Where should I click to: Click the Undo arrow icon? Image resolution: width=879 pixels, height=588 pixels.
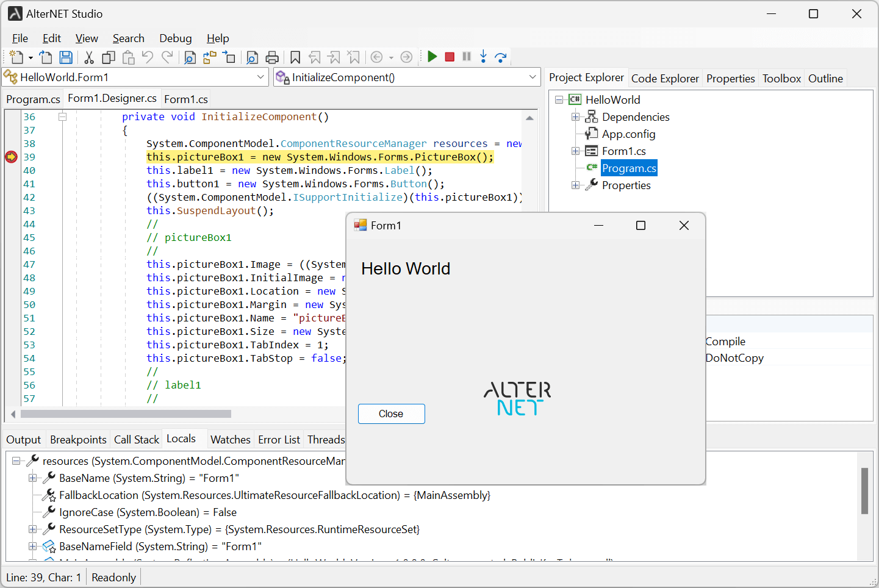pos(148,57)
